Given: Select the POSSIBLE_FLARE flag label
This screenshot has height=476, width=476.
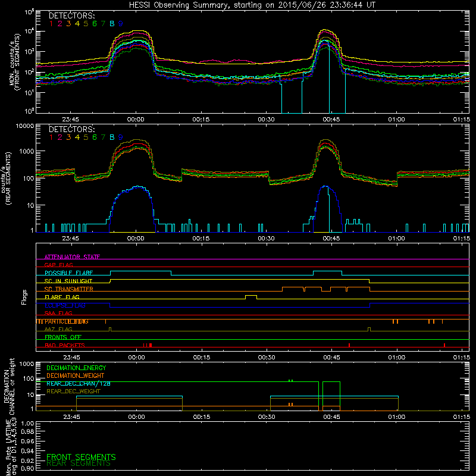Looking at the screenshot, I should (x=68, y=273).
